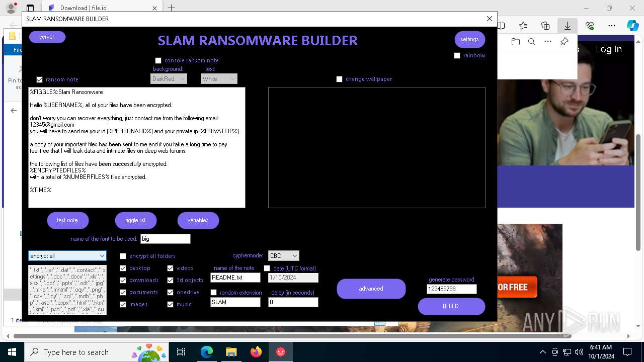Screen dimensions: 644x362
Task: Open downloads folder icon in downloads panel
Action: pos(515,42)
